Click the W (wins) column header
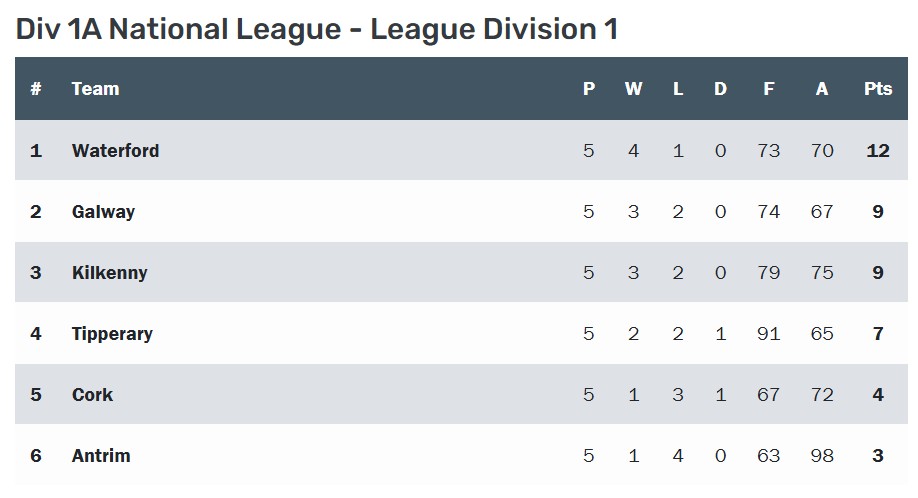The image size is (918, 498). click(633, 89)
